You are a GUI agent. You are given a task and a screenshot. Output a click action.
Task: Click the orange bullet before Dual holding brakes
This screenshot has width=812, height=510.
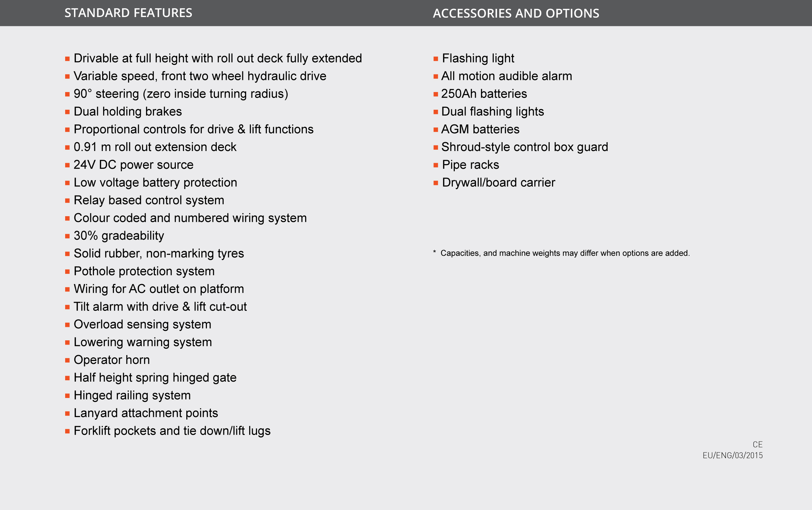(67, 112)
